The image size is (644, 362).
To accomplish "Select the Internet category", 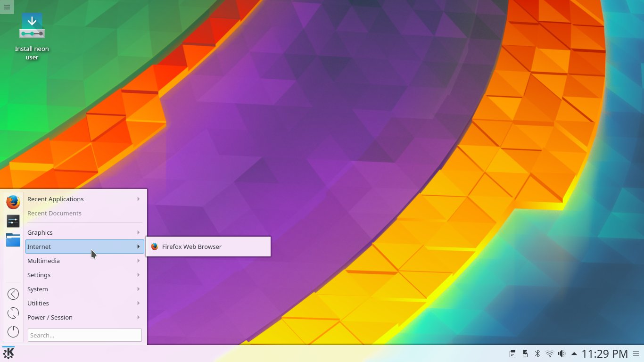I will 85,247.
